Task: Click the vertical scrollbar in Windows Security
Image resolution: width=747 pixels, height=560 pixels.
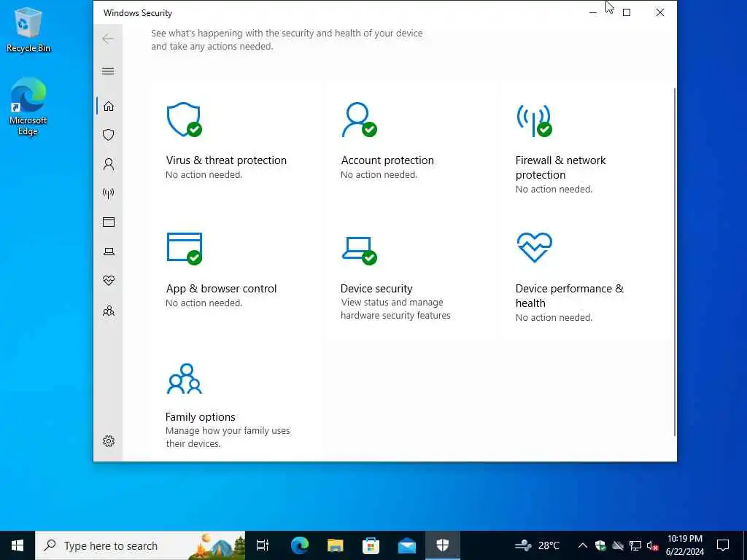Action: [x=674, y=262]
